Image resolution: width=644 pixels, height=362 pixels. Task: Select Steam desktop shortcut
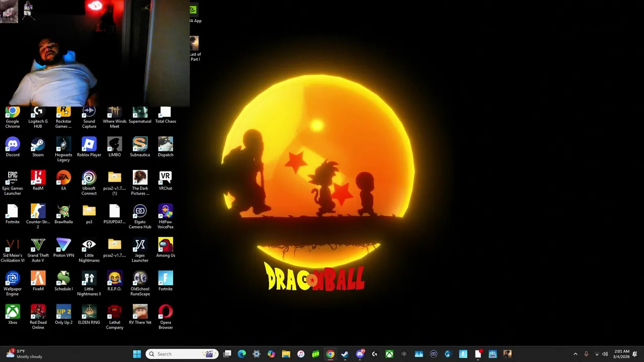point(38,147)
